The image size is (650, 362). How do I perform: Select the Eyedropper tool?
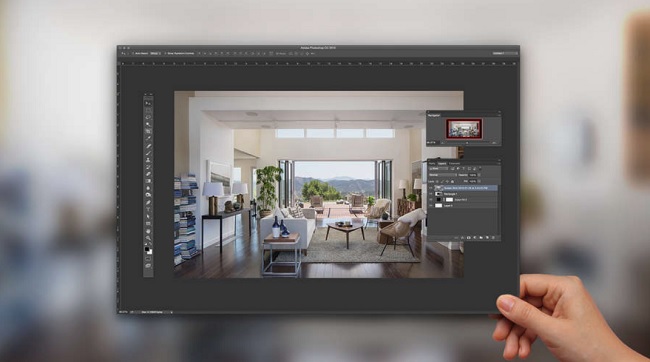148,138
